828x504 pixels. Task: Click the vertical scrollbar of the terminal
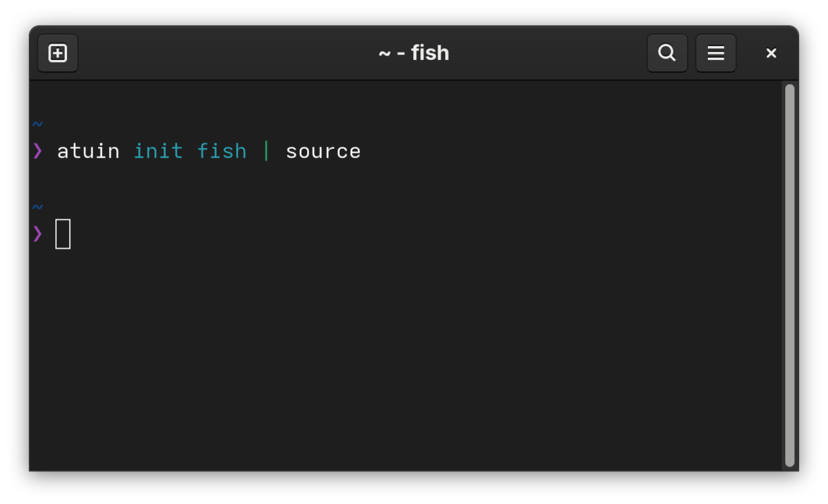(x=789, y=275)
